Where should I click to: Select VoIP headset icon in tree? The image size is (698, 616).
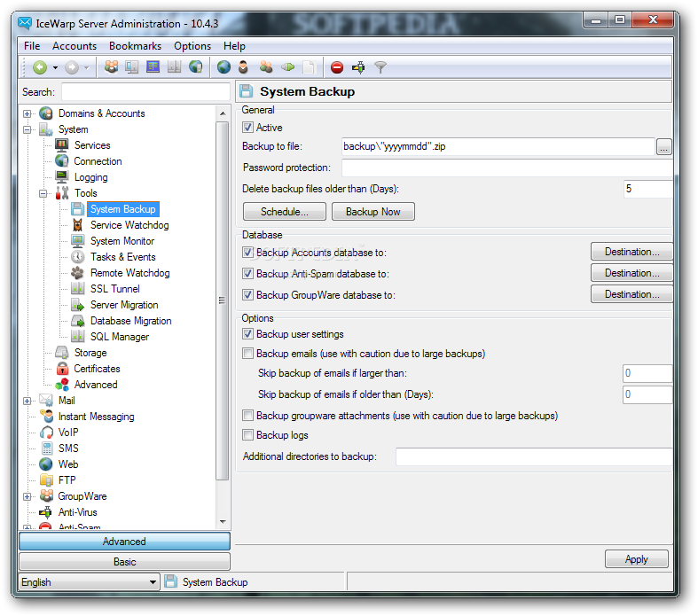(46, 433)
